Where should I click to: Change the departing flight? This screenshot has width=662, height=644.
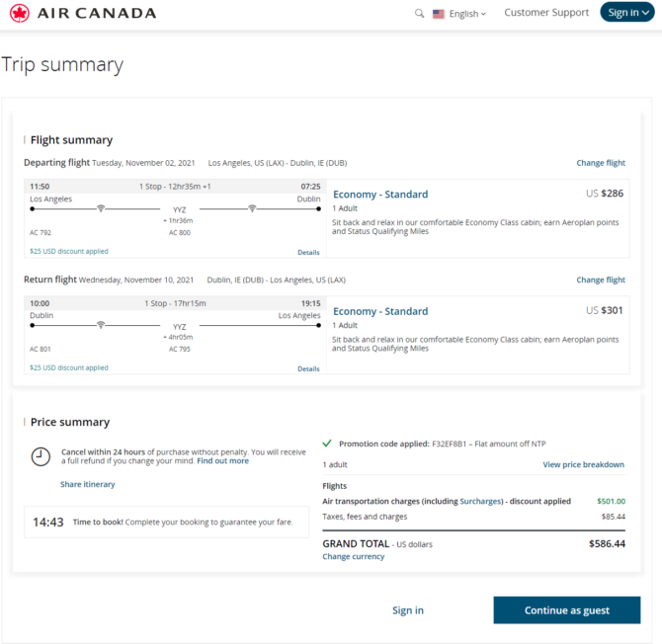tap(601, 163)
